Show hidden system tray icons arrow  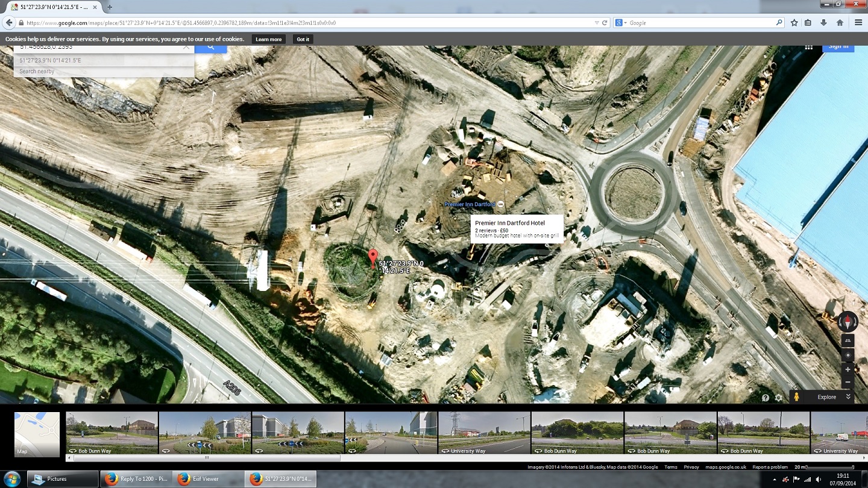coord(775,480)
